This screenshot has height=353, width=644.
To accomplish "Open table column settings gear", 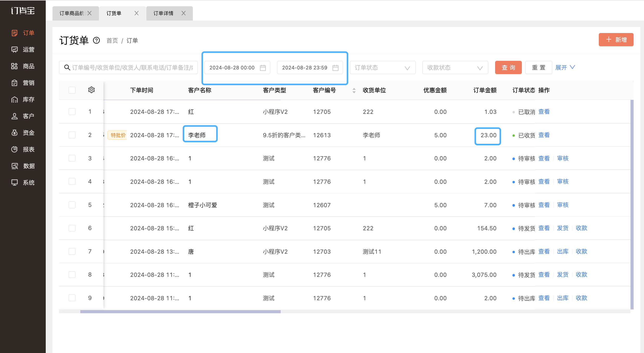I will [x=91, y=90].
